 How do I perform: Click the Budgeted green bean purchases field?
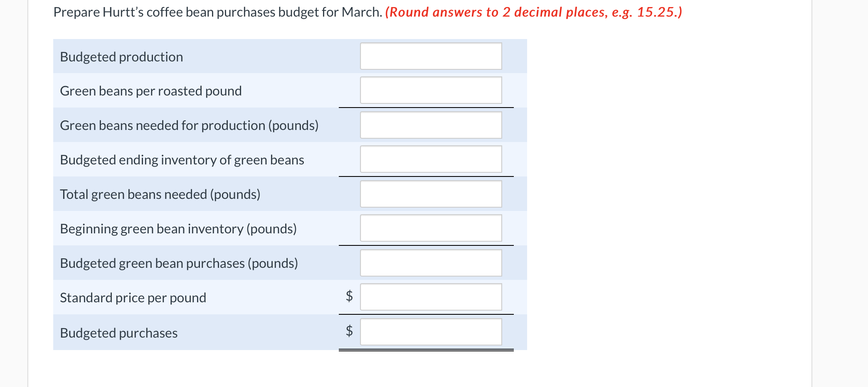coord(431,262)
